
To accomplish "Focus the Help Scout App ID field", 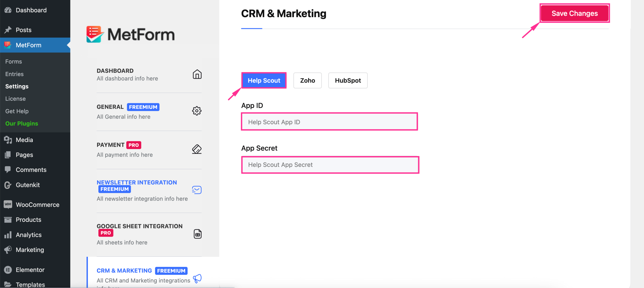I will click(329, 122).
